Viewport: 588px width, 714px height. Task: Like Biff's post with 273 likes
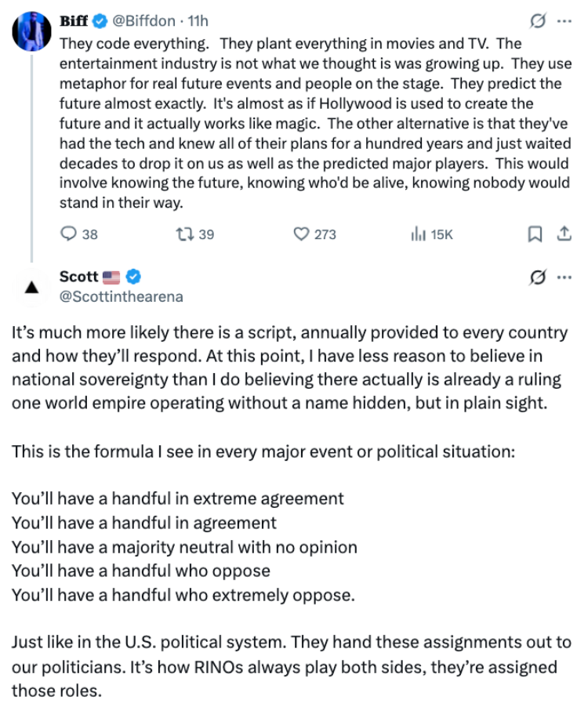(x=314, y=234)
